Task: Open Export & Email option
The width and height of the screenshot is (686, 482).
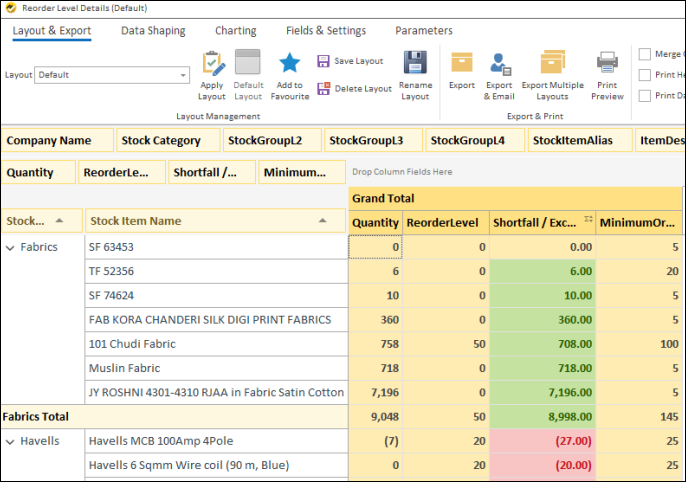Action: coord(498,64)
